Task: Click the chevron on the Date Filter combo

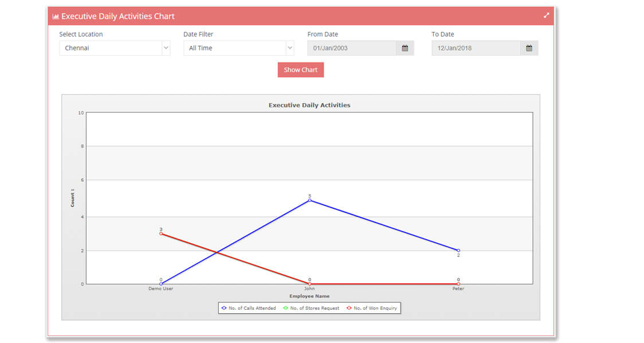Action: pos(290,48)
